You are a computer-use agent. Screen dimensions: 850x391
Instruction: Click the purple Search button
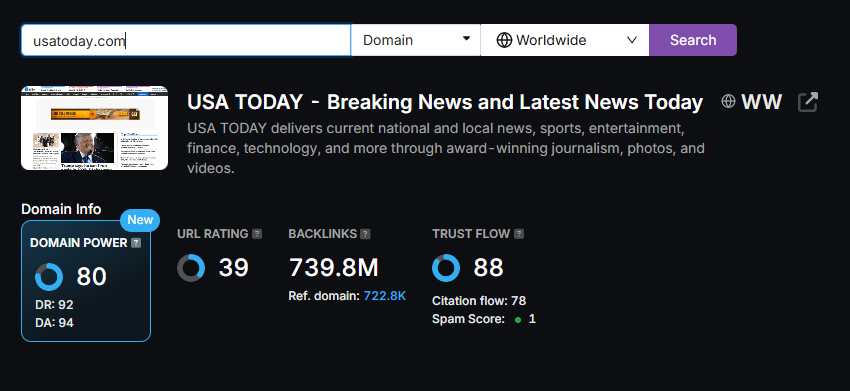[693, 40]
